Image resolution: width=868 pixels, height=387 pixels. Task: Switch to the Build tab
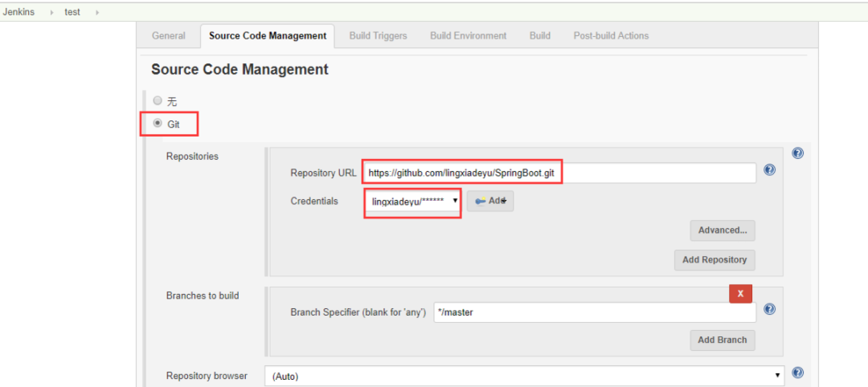[x=540, y=36]
